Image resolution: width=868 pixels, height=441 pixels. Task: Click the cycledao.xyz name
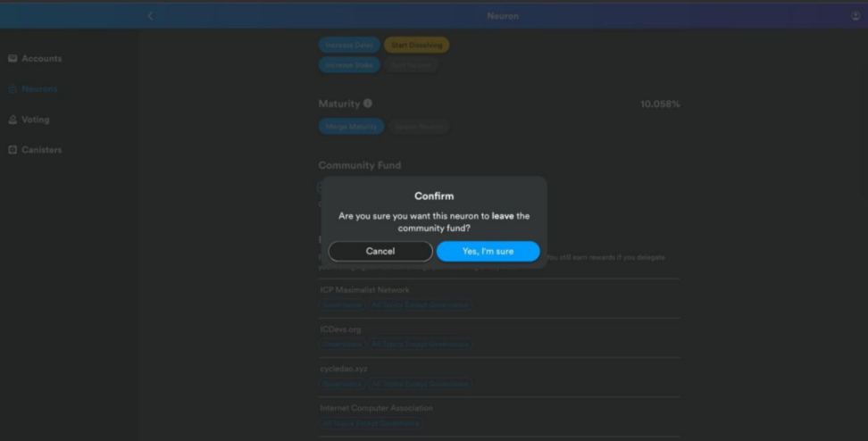click(344, 369)
